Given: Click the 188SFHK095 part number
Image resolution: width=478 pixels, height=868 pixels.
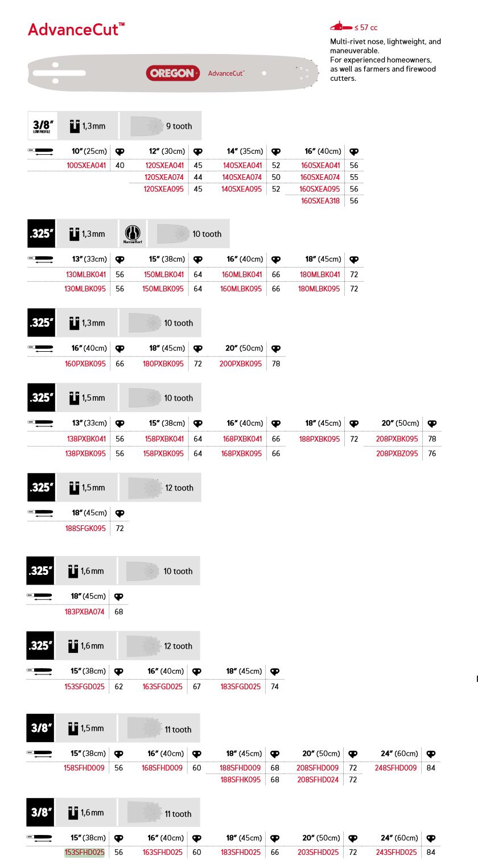Looking at the screenshot, I should (241, 780).
